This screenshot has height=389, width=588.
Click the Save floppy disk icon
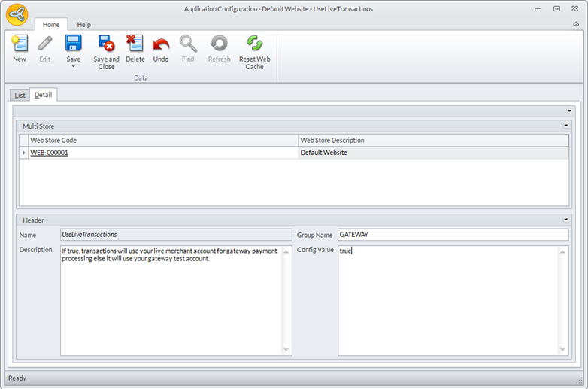click(73, 44)
